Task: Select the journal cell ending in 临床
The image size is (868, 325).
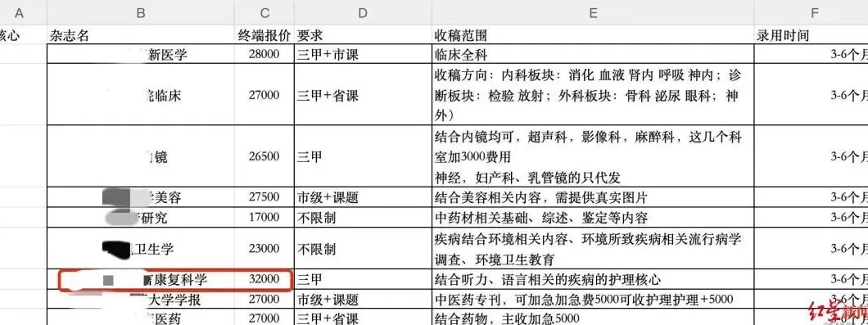Action: [141, 95]
